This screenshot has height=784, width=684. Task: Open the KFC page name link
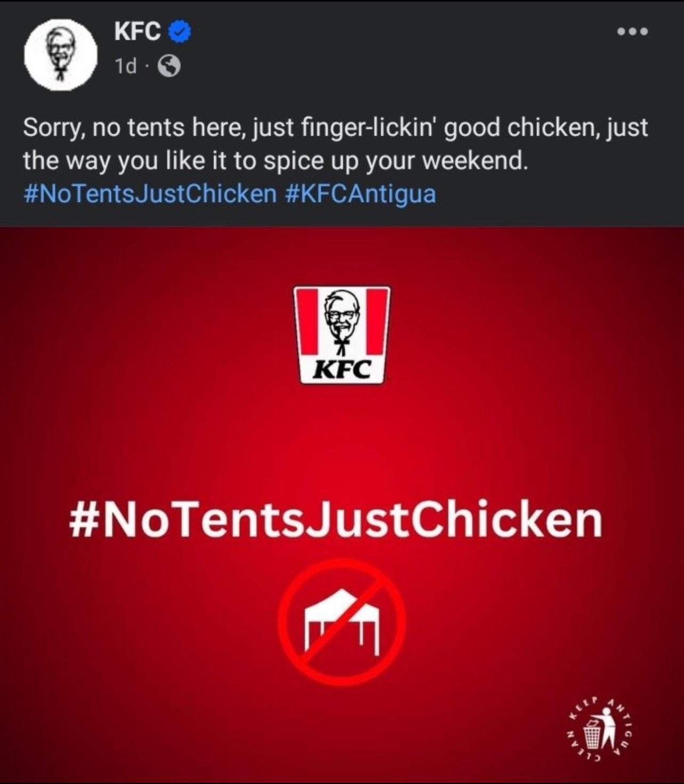[x=137, y=33]
